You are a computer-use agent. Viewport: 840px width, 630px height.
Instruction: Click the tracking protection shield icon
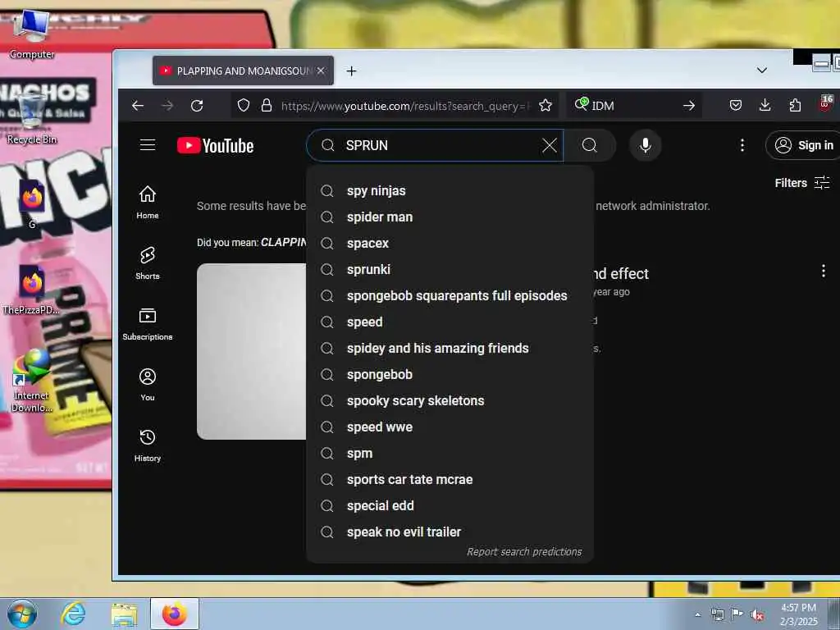[243, 106]
